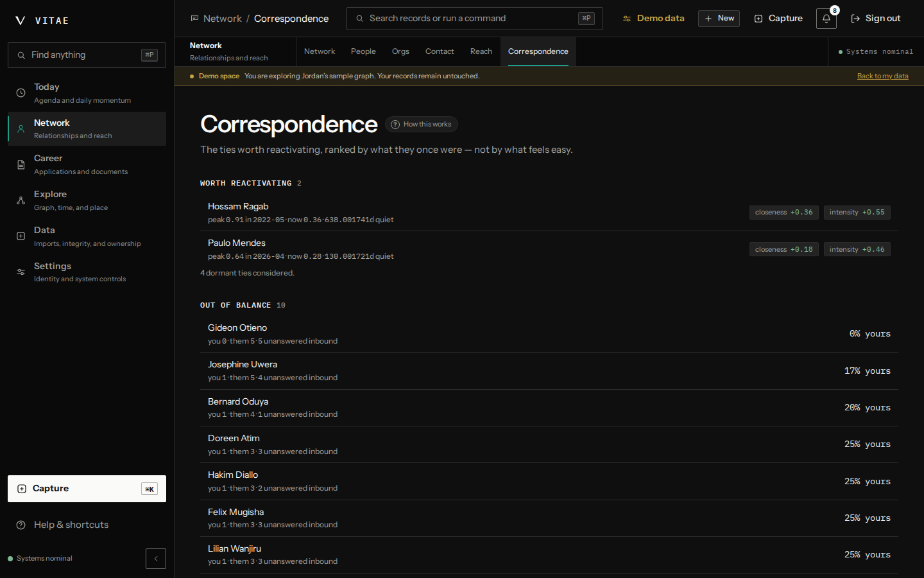Click the breadcrumb chat icon beside Network

point(194,19)
